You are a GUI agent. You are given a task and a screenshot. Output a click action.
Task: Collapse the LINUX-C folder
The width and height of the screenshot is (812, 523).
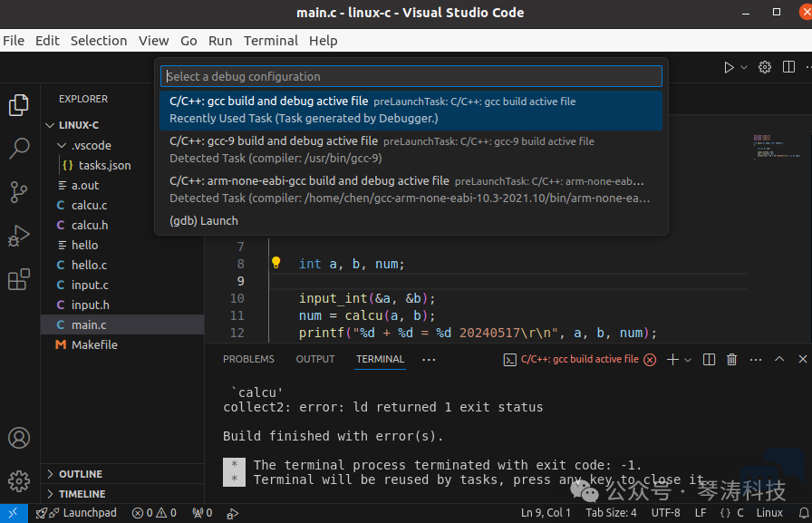click(122, 125)
